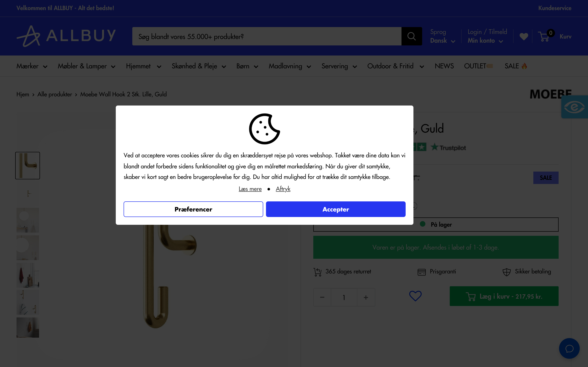The image size is (588, 367).
Task: Open the shopping cart Kurv icon
Action: point(545,36)
